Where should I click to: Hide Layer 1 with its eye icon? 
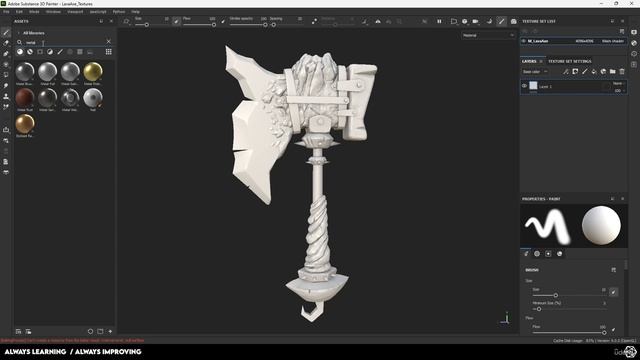tap(524, 86)
